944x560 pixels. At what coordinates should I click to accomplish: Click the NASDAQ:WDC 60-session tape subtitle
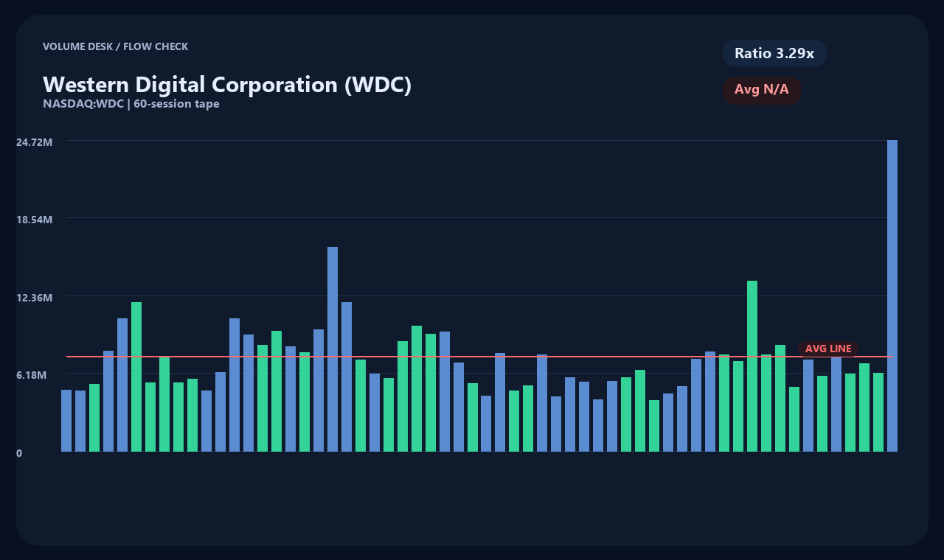click(x=131, y=104)
